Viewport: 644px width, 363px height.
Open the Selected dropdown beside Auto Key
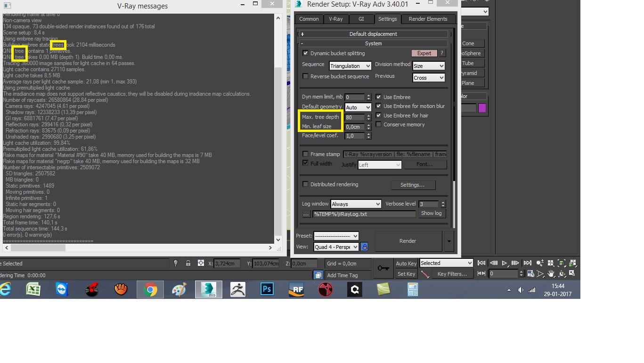(x=446, y=263)
